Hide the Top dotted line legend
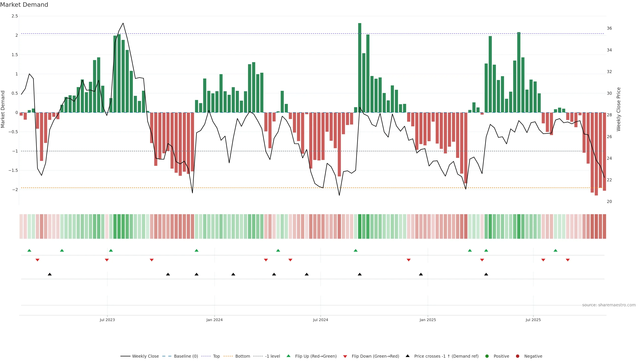Viewport: 644px width, 362px height. coord(216,356)
